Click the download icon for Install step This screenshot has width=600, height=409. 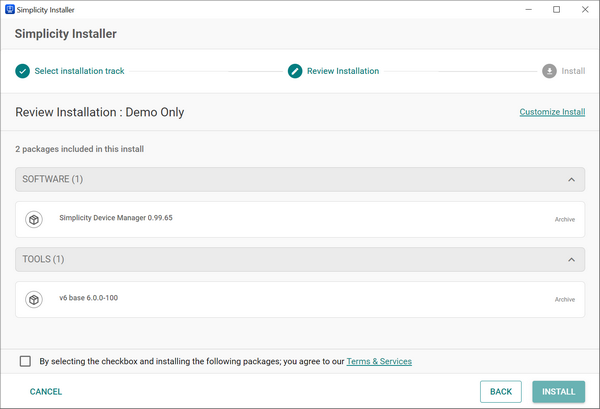click(549, 71)
